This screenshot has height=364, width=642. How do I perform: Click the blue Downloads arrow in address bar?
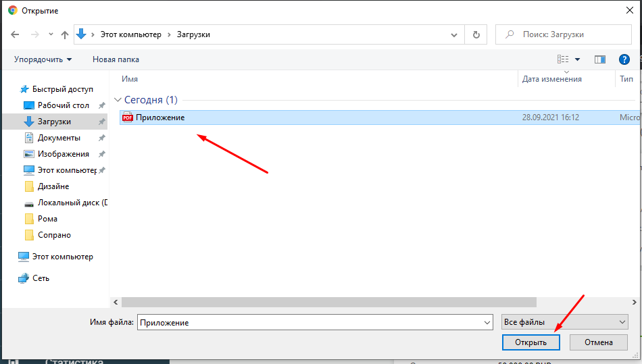click(81, 34)
